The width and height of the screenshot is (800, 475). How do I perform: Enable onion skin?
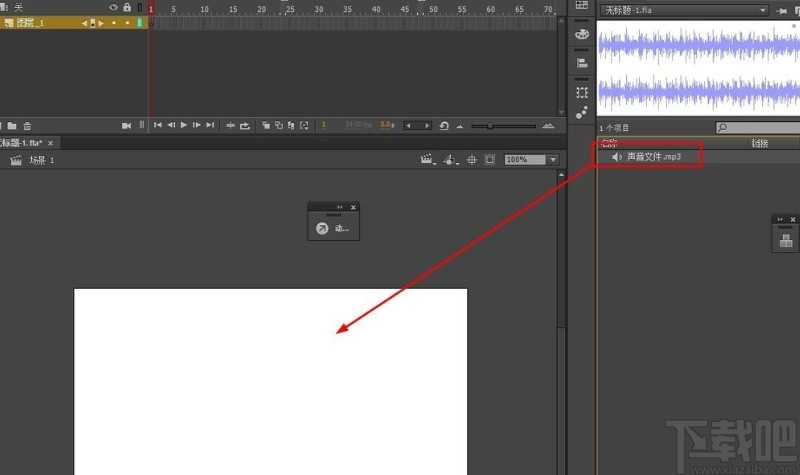[x=266, y=126]
